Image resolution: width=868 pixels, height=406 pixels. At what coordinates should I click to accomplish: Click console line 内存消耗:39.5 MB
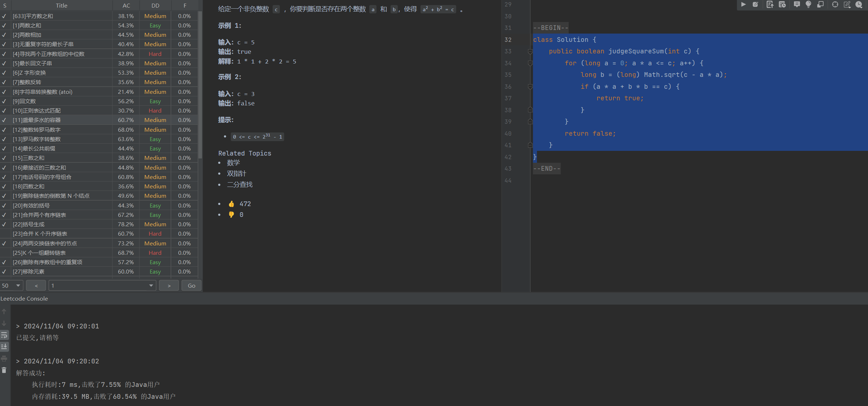103,397
